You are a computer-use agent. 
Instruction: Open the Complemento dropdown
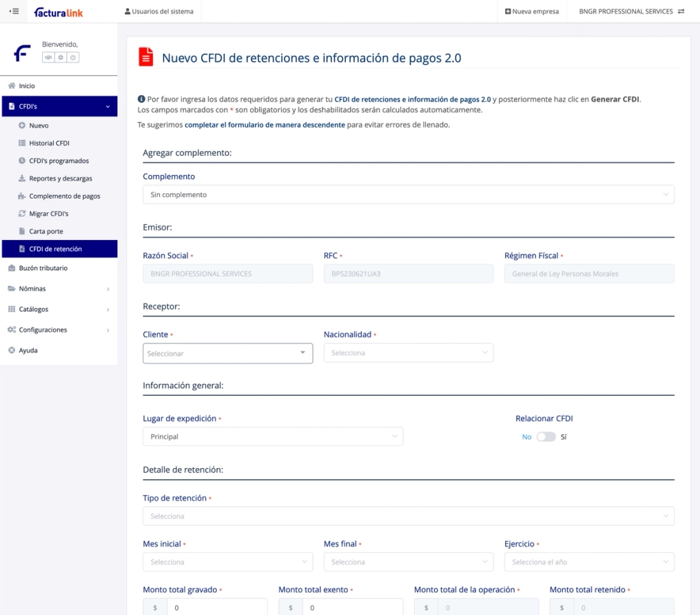[x=408, y=194]
